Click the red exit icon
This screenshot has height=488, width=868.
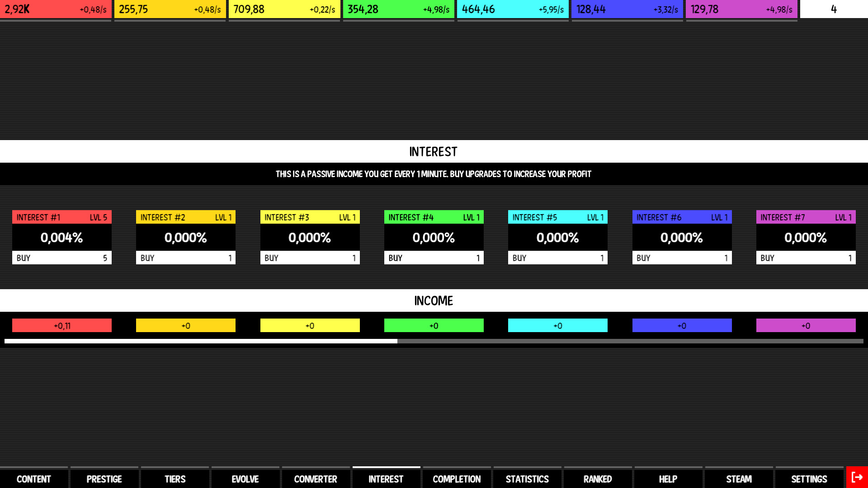[857, 477]
